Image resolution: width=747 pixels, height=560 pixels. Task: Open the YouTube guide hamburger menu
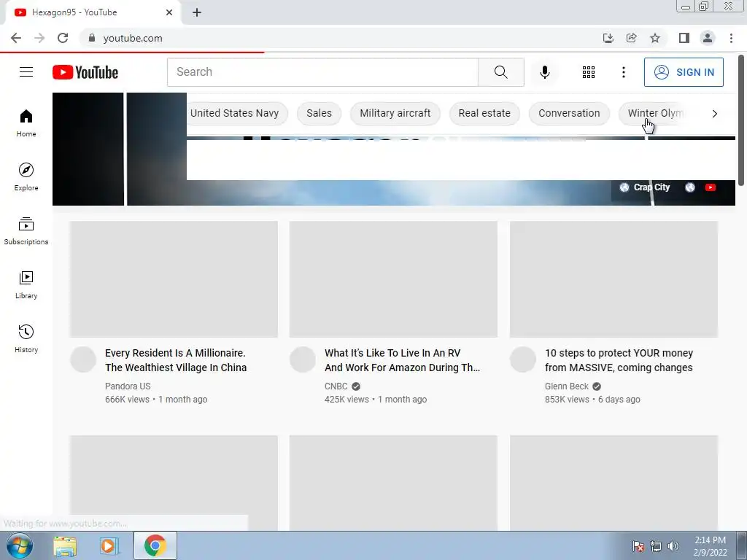[x=26, y=72]
